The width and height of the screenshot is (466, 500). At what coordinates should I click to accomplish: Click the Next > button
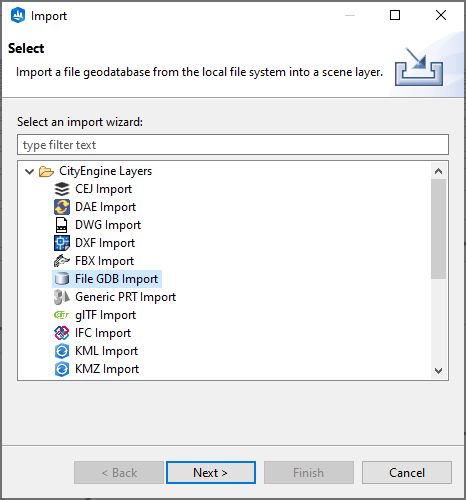tap(211, 472)
